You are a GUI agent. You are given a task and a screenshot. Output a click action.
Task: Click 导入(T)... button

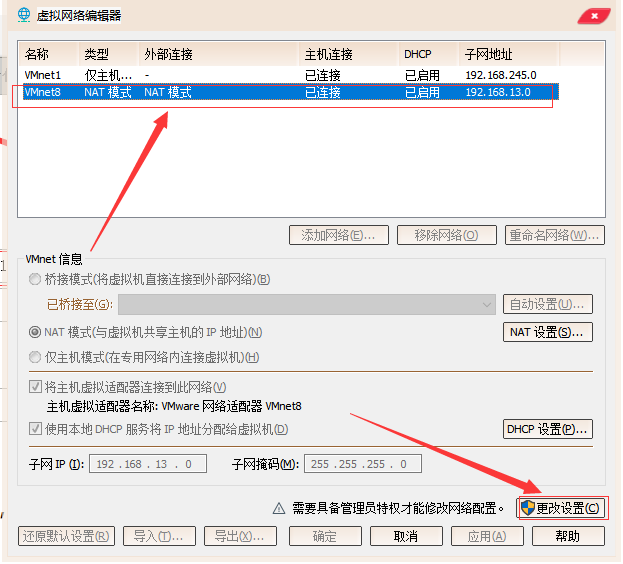click(159, 537)
